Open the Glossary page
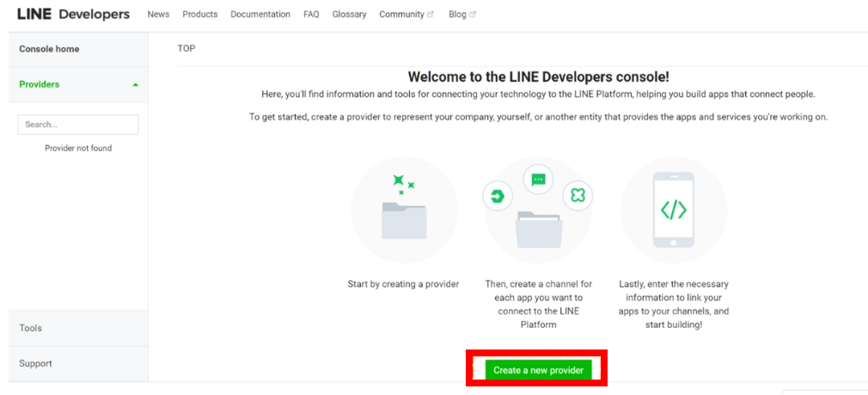The width and height of the screenshot is (868, 395). (349, 15)
